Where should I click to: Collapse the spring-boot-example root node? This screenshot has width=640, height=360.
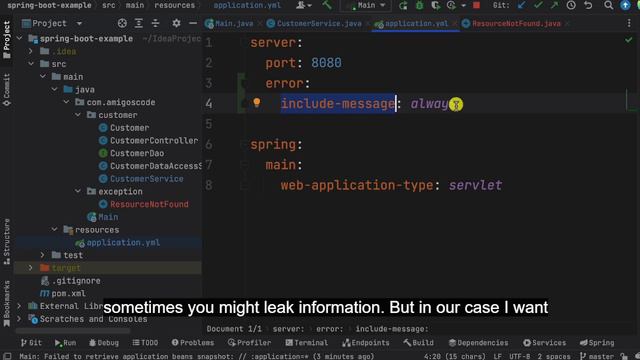[20, 38]
